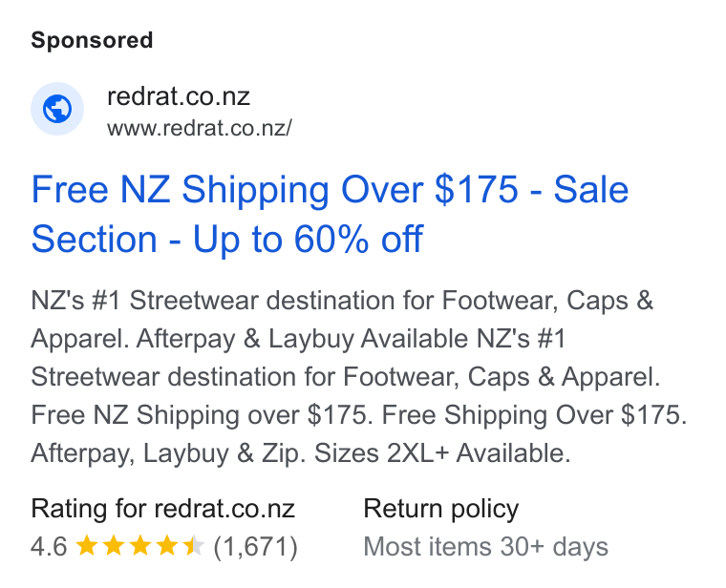Image resolution: width=726 pixels, height=588 pixels.
Task: Click 'Sizes 2XL+ Available' text
Action: click(x=442, y=453)
